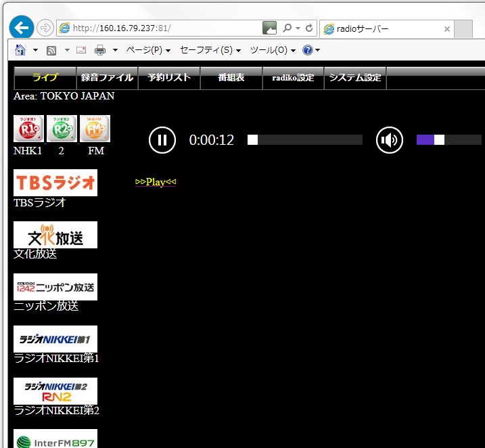
Task: Choose the ニッポン放送 1242 station logo
Action: tap(55, 287)
